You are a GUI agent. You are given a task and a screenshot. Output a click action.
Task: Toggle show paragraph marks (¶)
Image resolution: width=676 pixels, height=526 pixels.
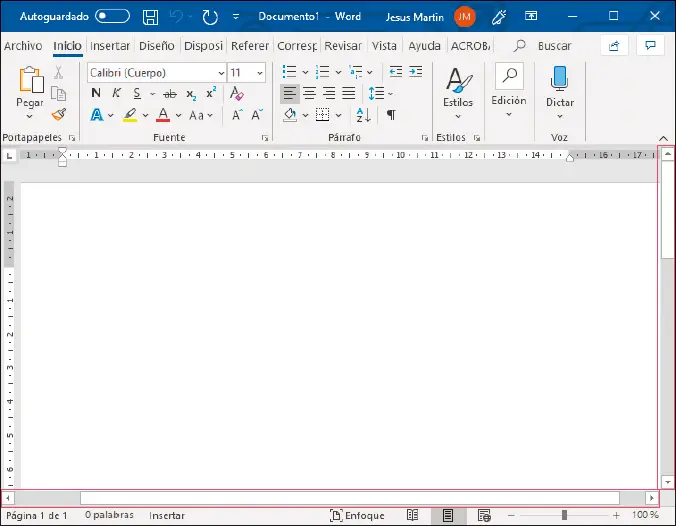click(391, 115)
